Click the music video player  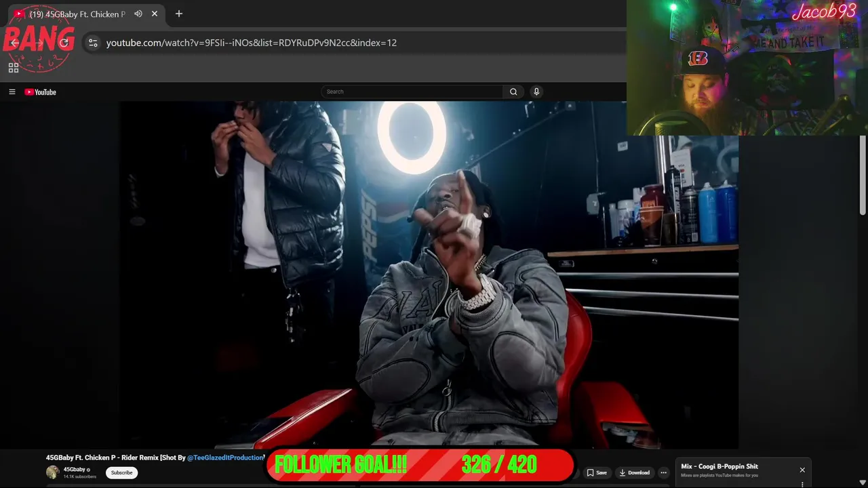pos(429,274)
